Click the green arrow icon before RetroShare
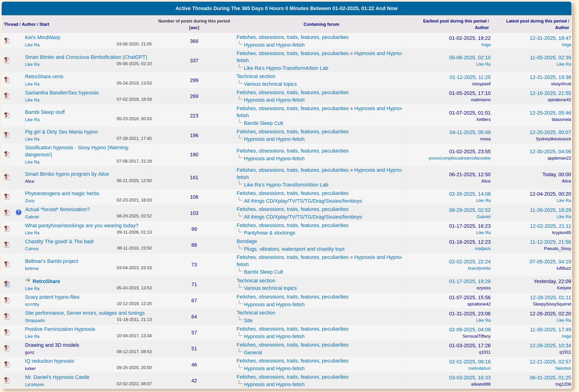This screenshot has height=392, width=579. pyautogui.click(x=28, y=280)
